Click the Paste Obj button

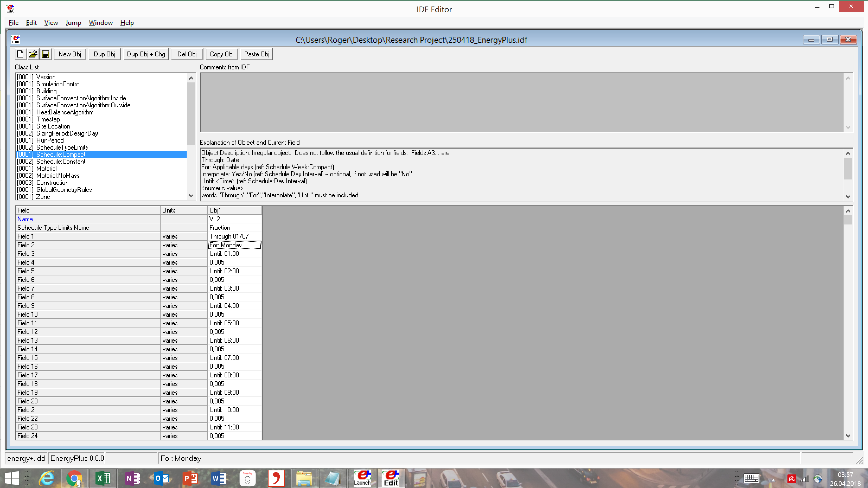coord(257,54)
